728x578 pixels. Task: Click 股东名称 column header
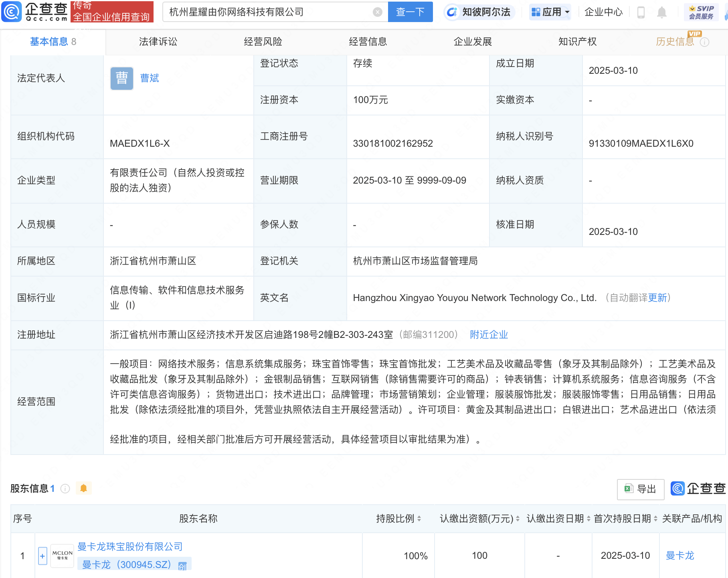[x=198, y=519]
